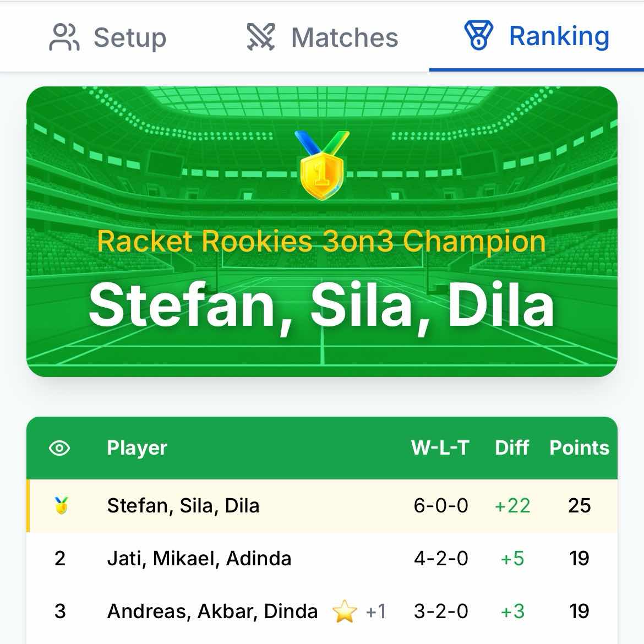Toggle the eye visibility icon in table header
Image resolution: width=644 pixels, height=644 pixels.
[59, 448]
